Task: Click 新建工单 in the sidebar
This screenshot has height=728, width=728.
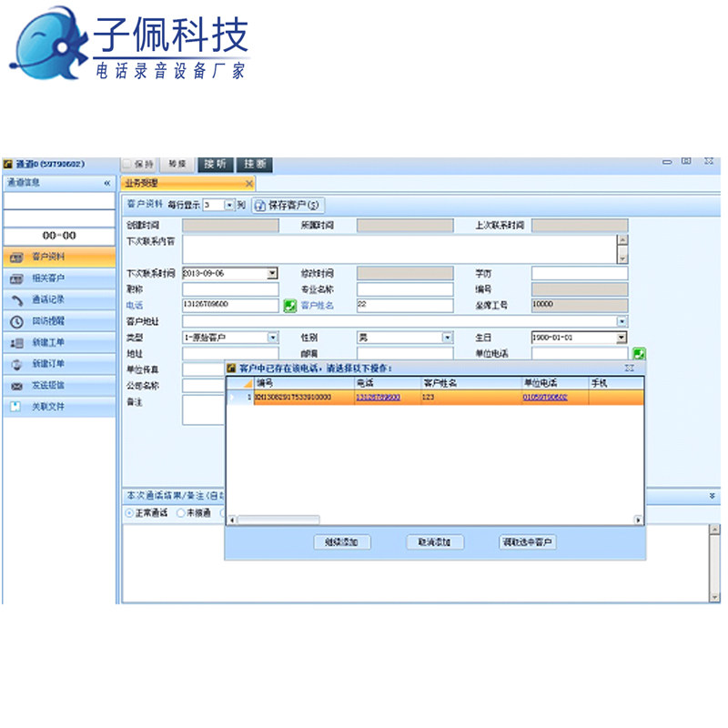Action: coord(49,343)
